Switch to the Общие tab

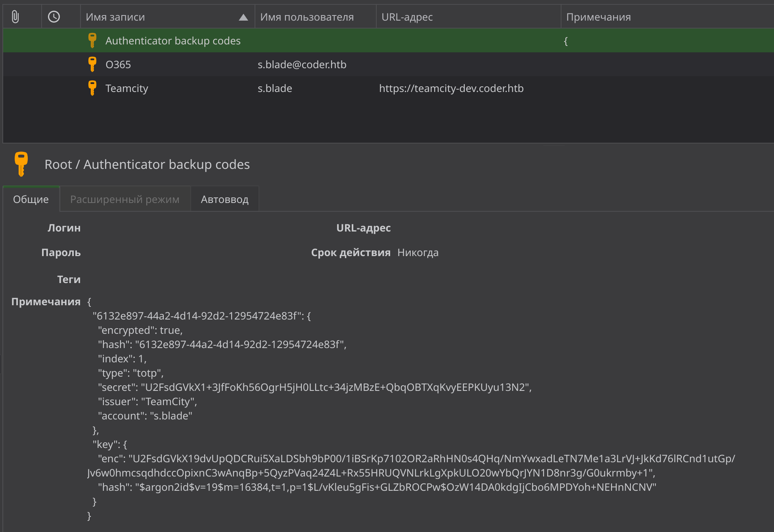(31, 199)
